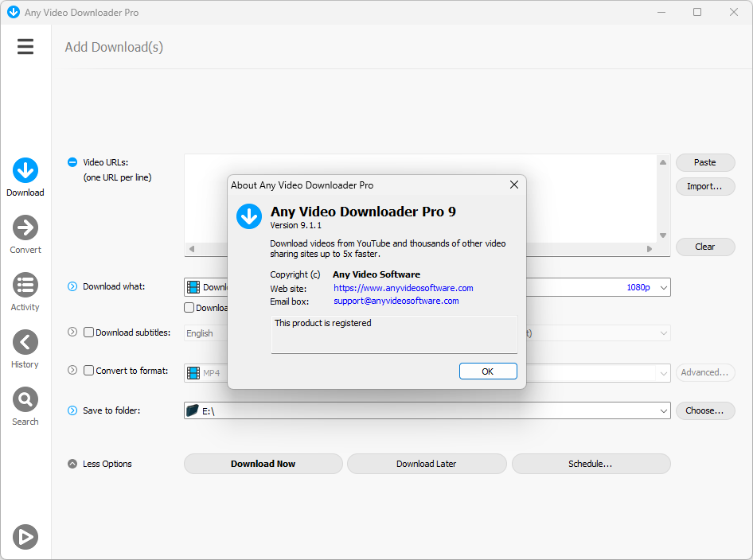Image resolution: width=753 pixels, height=560 pixels.
Task: Click the registration status text box
Action: click(x=394, y=334)
